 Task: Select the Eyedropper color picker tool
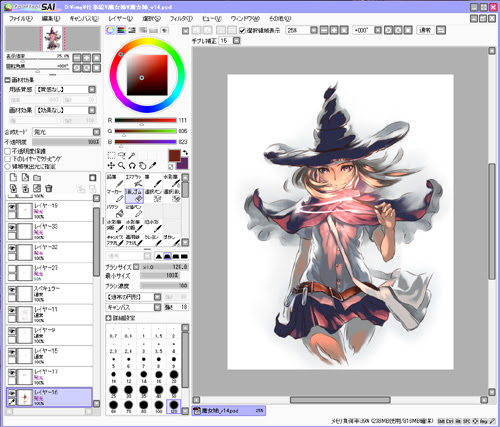[x=153, y=166]
